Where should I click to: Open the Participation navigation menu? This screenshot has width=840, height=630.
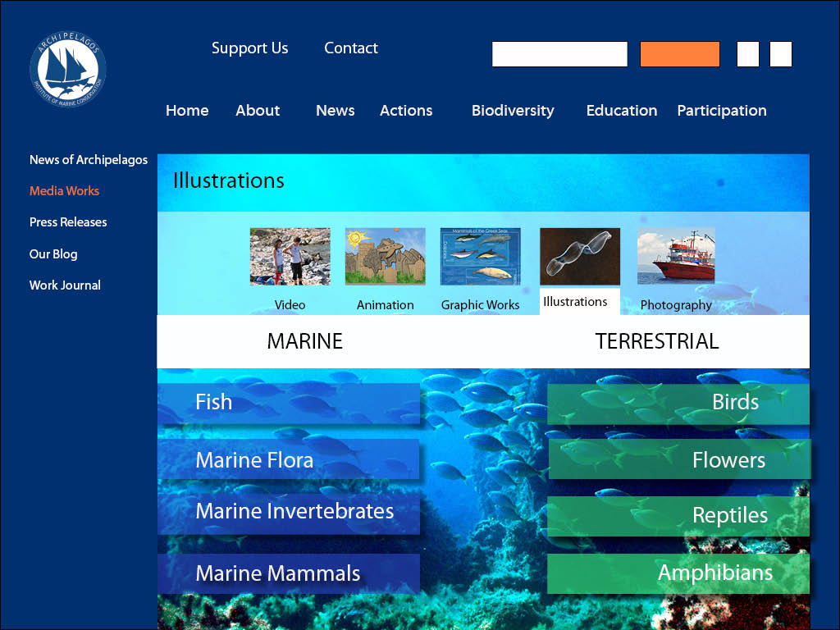pos(721,111)
